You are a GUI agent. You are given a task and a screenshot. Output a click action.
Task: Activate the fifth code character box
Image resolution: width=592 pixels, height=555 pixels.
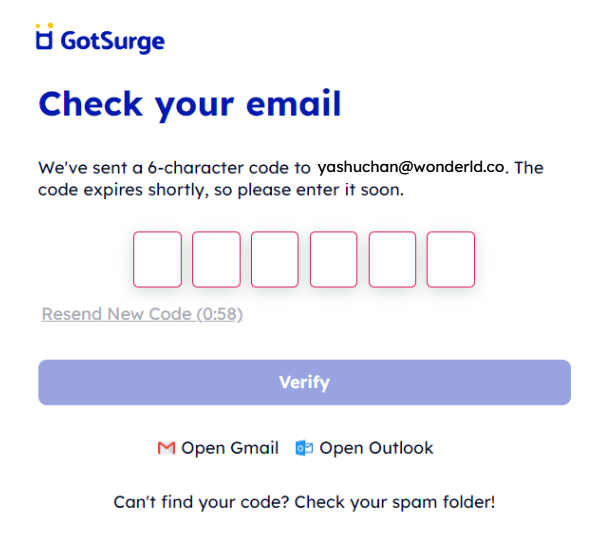click(x=392, y=259)
